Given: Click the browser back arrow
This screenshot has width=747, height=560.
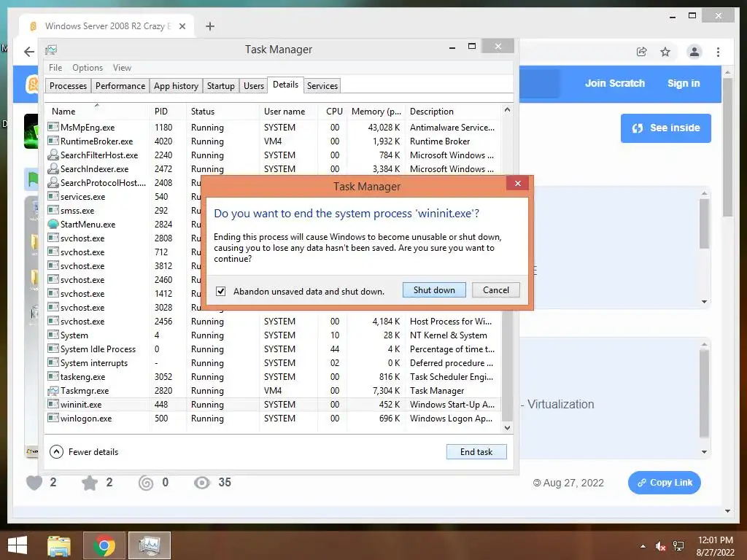Looking at the screenshot, I should coord(29,52).
